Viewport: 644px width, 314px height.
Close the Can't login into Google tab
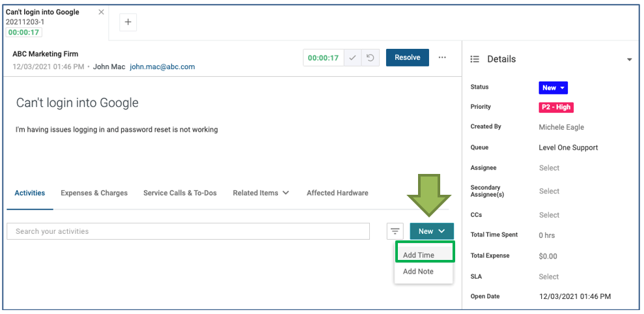click(x=101, y=12)
